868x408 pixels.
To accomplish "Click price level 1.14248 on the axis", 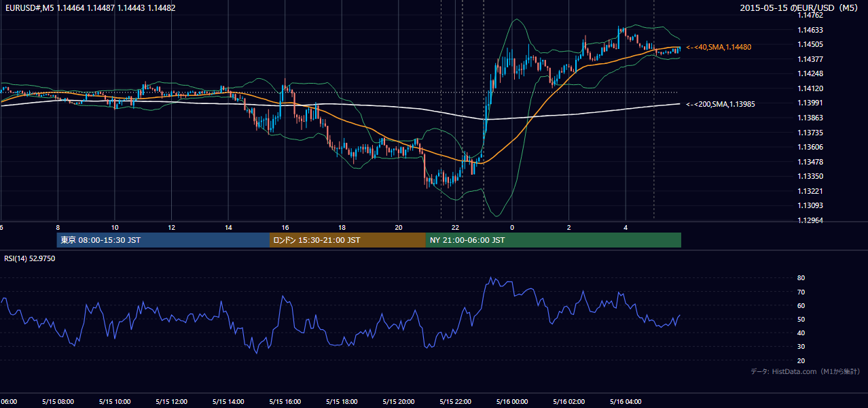I will click(x=810, y=73).
